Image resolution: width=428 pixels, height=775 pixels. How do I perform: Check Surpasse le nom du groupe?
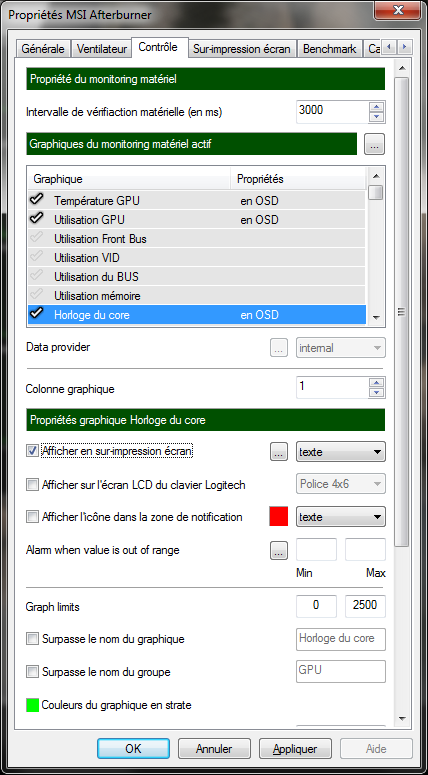(32, 672)
